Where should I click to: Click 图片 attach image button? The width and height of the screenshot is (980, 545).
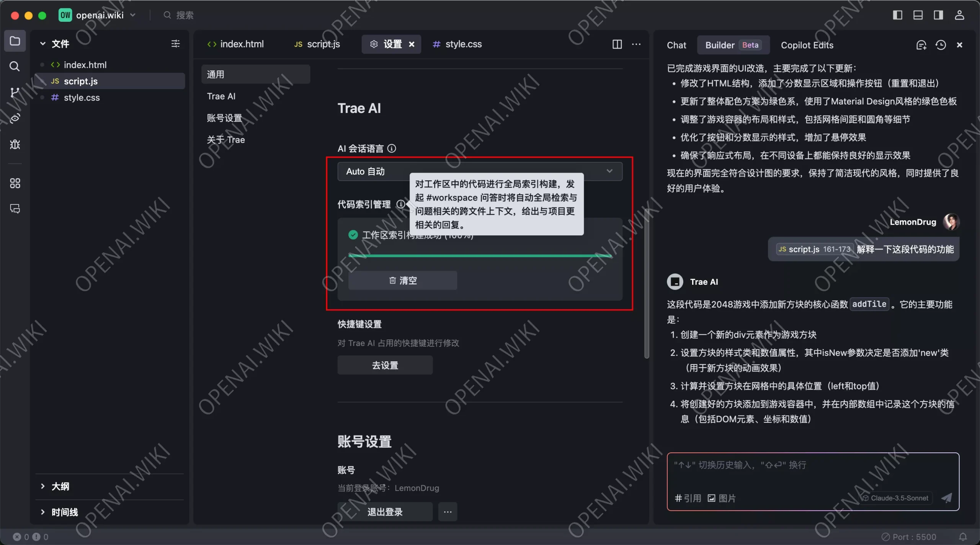(x=721, y=498)
